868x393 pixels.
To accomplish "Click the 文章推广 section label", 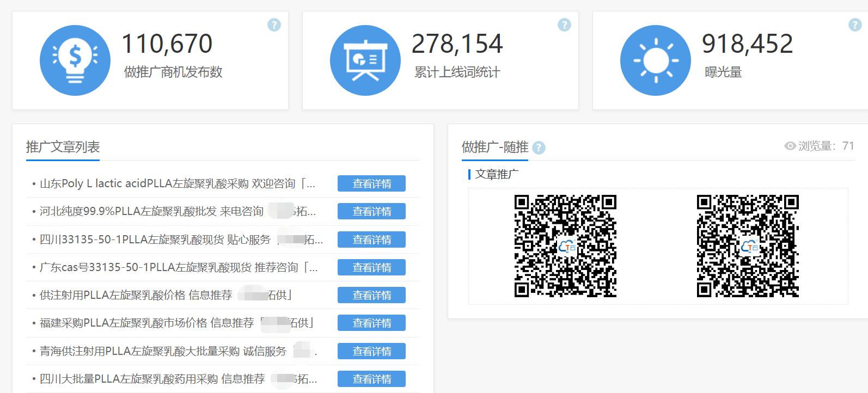I will point(497,174).
